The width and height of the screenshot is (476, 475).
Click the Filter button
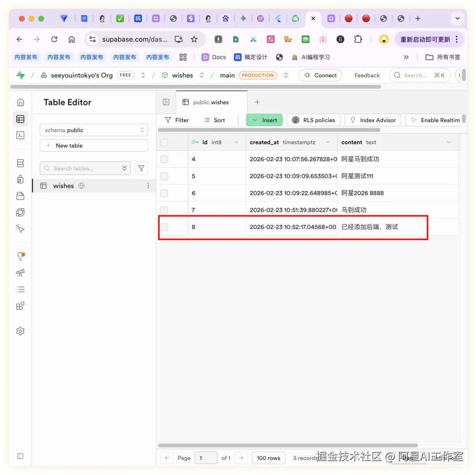(177, 120)
